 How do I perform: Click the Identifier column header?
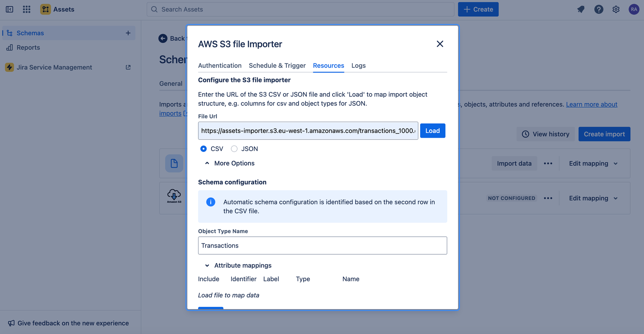coord(243,279)
